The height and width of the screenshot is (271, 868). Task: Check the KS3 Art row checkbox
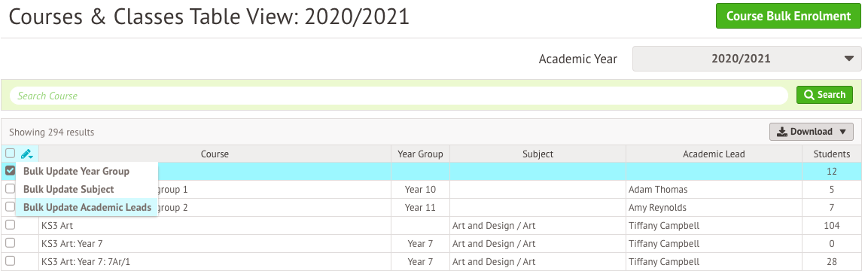click(x=10, y=225)
